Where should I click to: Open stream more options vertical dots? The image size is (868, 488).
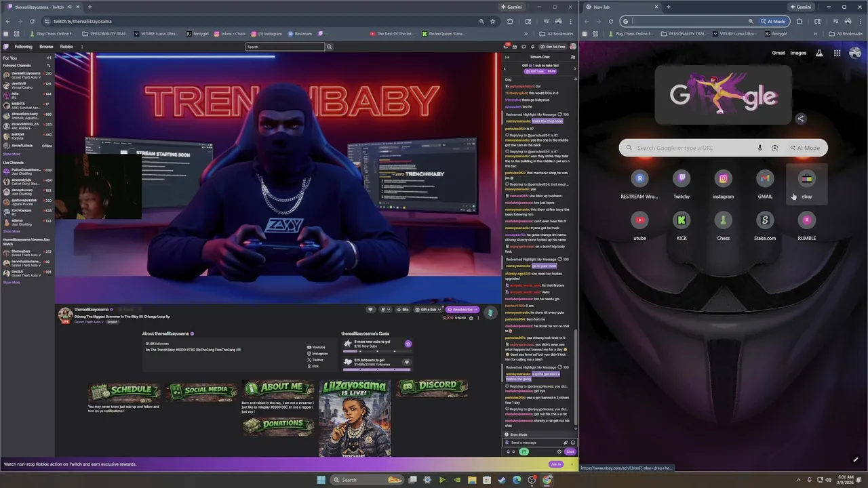(478, 318)
